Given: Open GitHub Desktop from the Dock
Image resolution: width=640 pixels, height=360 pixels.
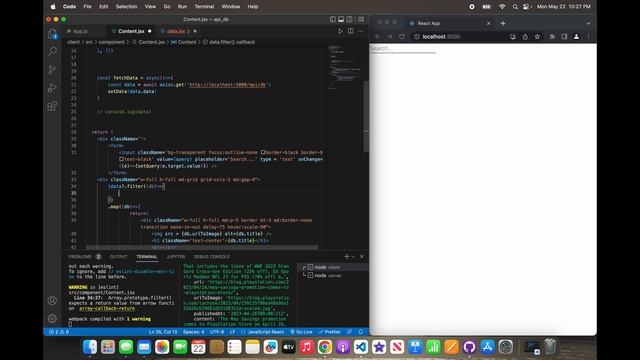Looking at the screenshot, I should [469, 347].
